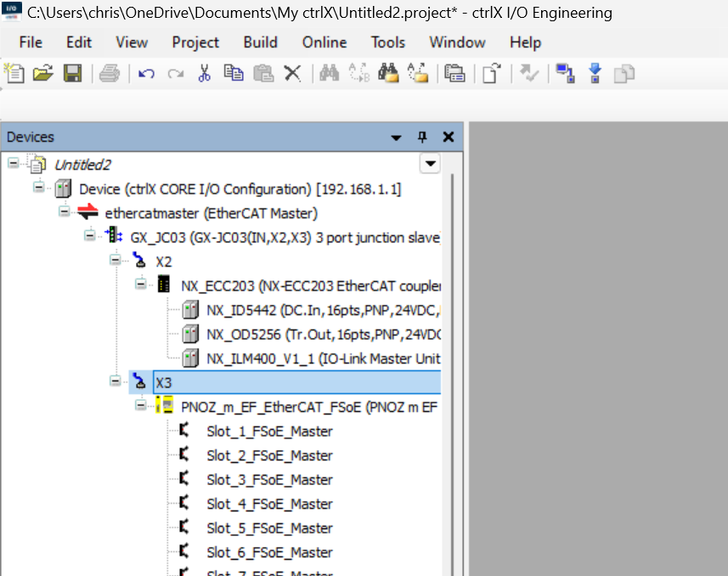
Task: Collapse the GX_JC03 node
Action: [90, 235]
